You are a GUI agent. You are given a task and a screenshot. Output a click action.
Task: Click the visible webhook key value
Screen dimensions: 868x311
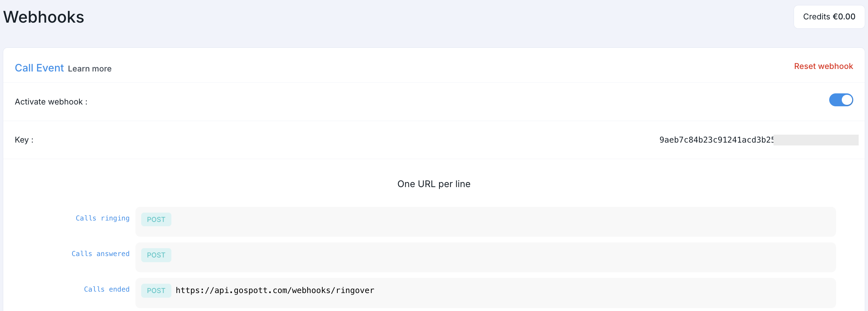(716, 140)
